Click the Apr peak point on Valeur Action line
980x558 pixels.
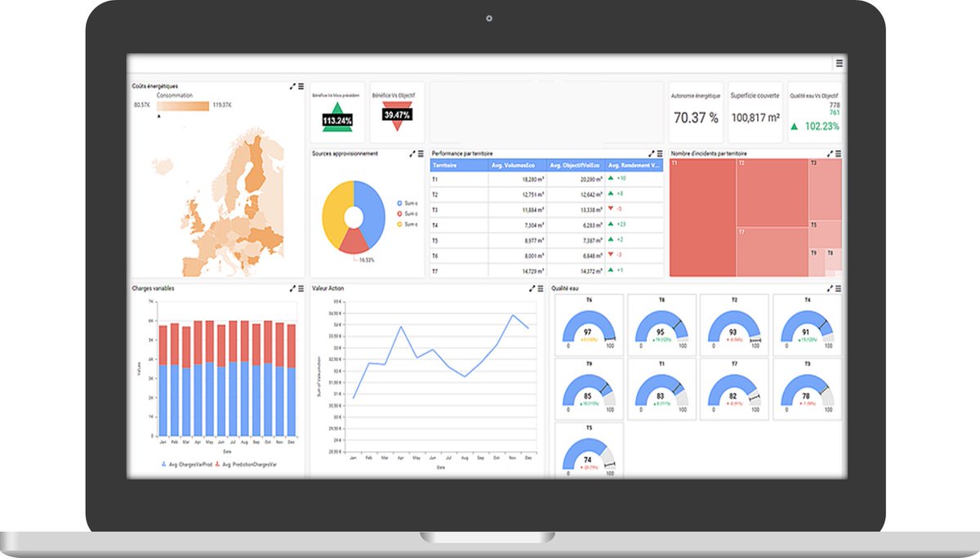(x=401, y=327)
